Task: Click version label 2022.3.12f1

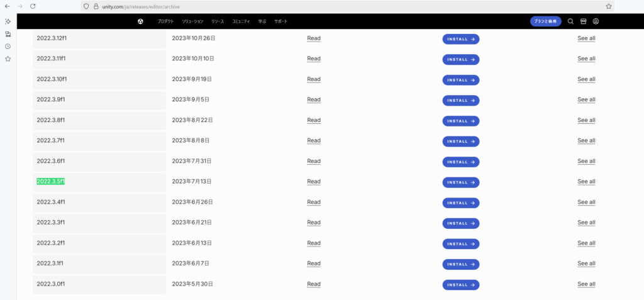Action: click(x=52, y=38)
